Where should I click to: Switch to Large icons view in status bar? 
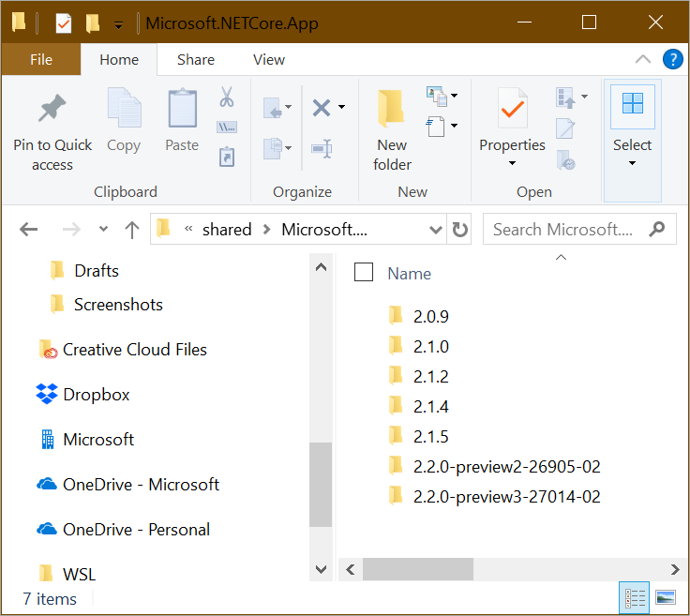coord(666,598)
